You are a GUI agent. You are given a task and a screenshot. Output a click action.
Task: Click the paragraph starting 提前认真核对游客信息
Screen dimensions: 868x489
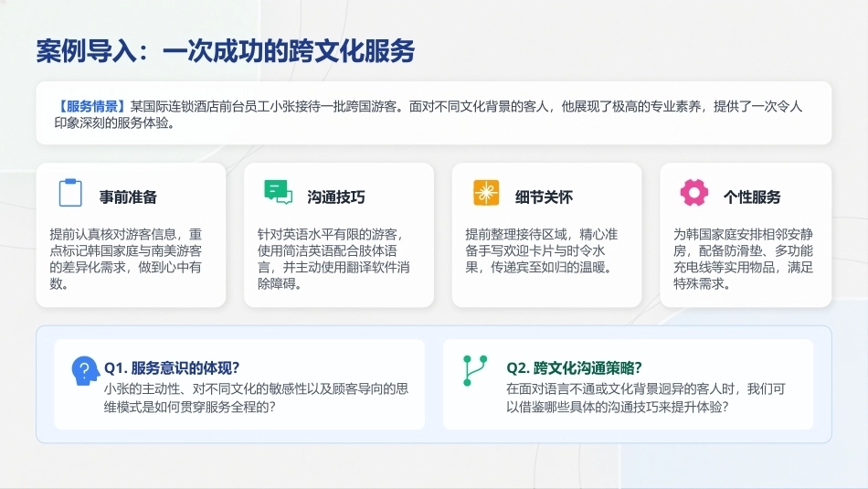coord(126,259)
